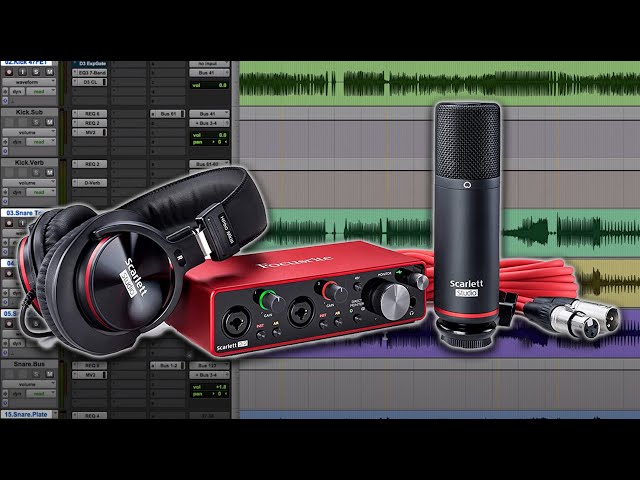
Task: Open read automation menu on Kick.Sub
Action: click(x=41, y=142)
